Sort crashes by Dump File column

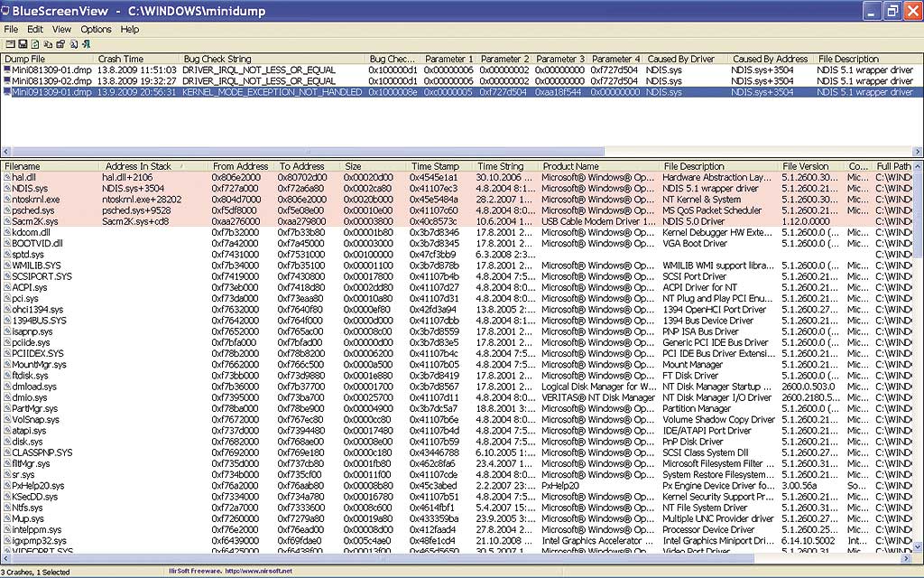click(x=47, y=59)
